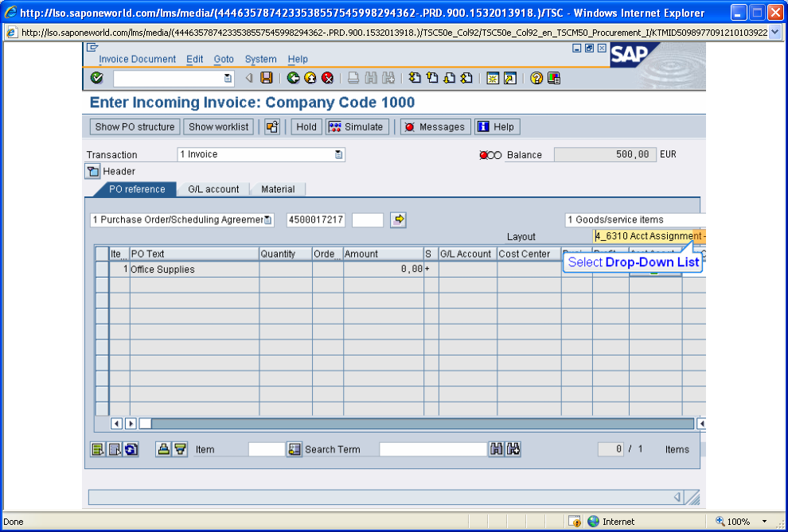Viewport: 788px width, 532px height.
Task: Expand the browser address bar dropdown arrow
Action: 774,33
